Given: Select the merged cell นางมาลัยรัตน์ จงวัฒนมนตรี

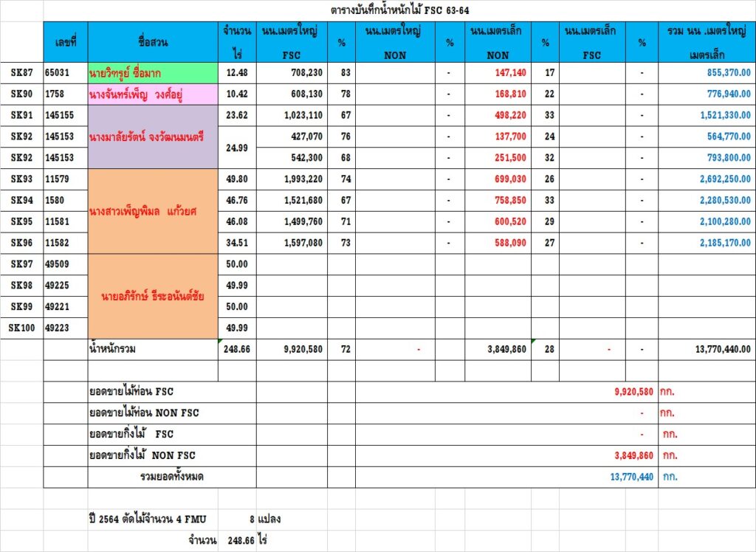Looking at the screenshot, I should click(153, 137).
